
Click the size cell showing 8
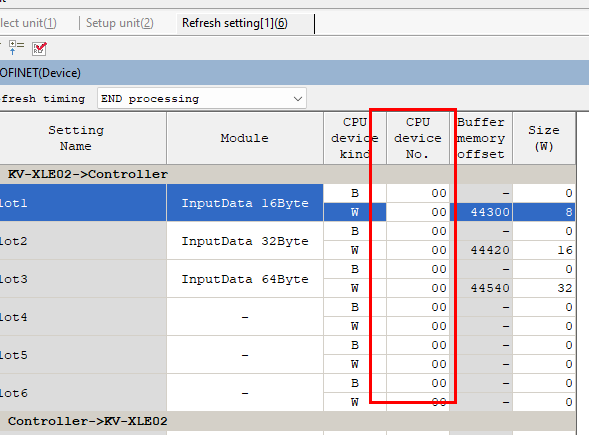544,212
